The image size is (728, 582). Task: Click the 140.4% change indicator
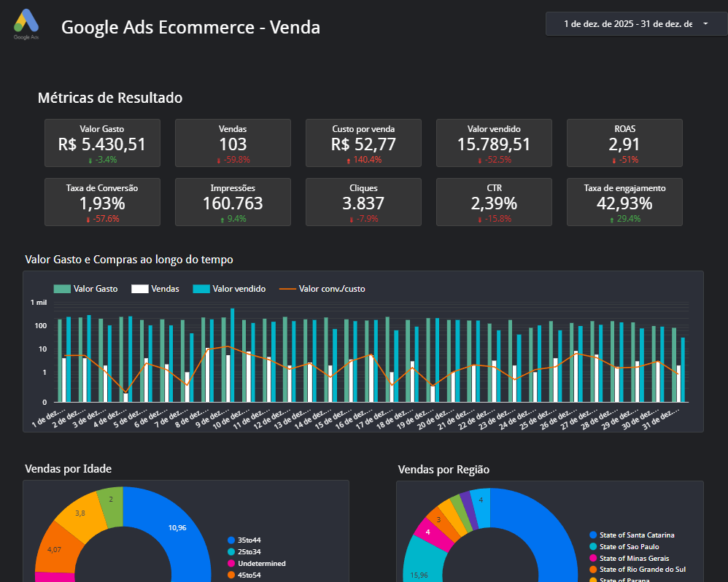pyautogui.click(x=364, y=160)
